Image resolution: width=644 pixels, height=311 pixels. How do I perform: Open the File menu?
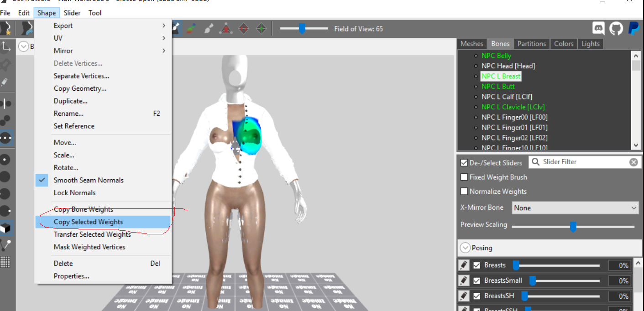click(x=5, y=13)
